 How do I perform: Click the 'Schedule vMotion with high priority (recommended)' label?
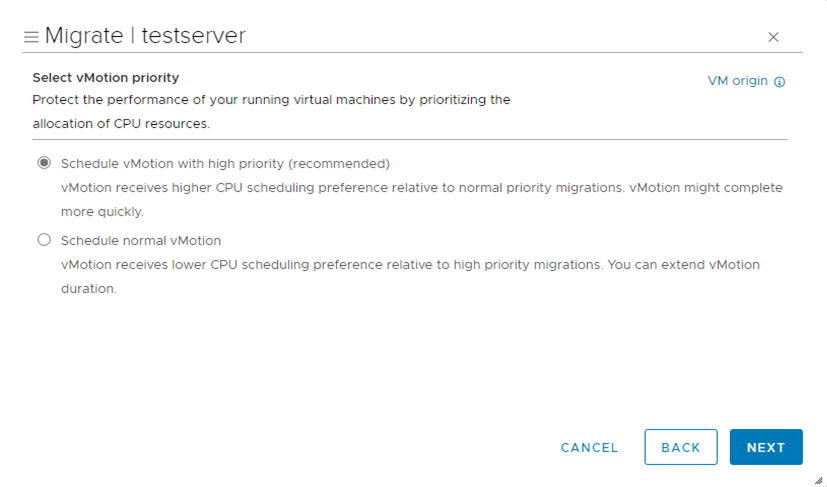[x=225, y=163]
